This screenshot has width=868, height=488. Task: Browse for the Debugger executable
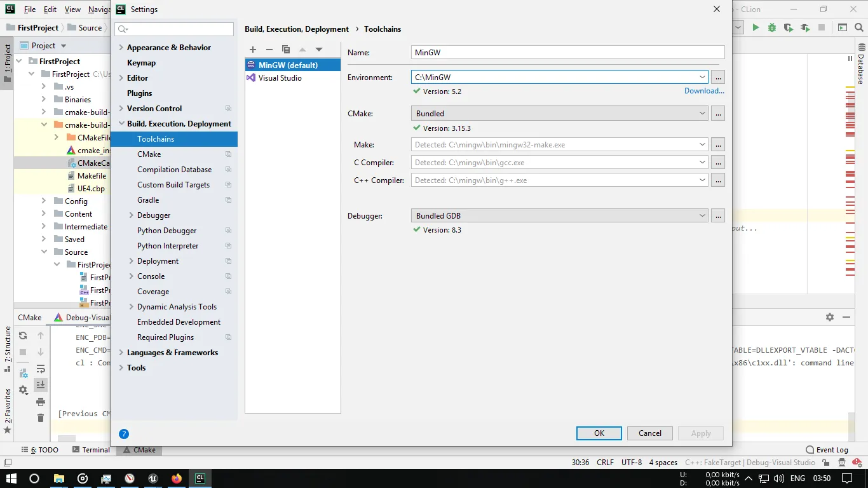click(718, 215)
